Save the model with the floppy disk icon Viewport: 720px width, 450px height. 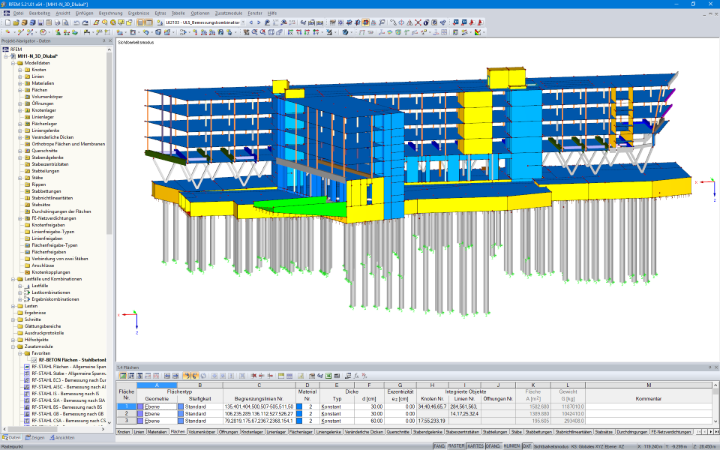tap(41, 22)
